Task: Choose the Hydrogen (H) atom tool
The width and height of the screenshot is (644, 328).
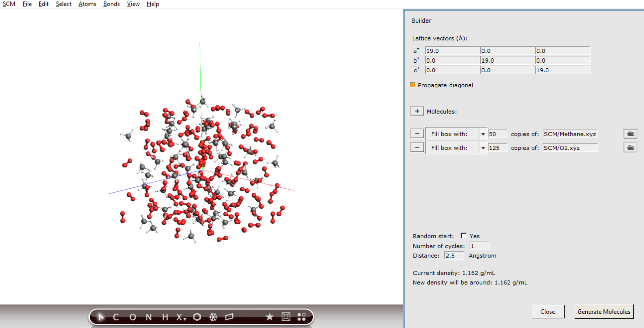Action: (165, 317)
